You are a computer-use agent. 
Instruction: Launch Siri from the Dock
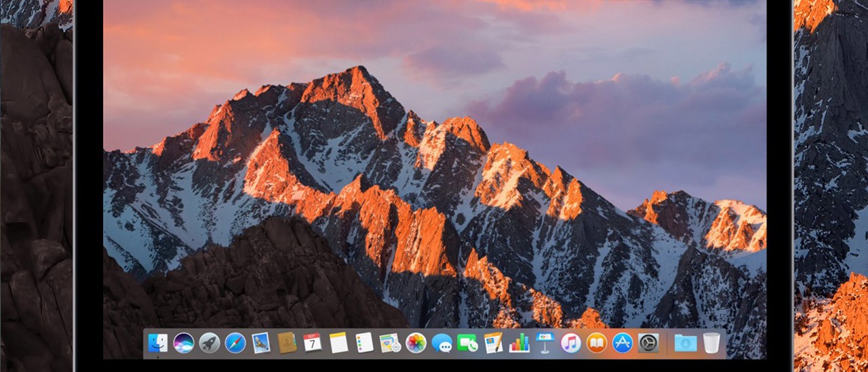click(184, 343)
